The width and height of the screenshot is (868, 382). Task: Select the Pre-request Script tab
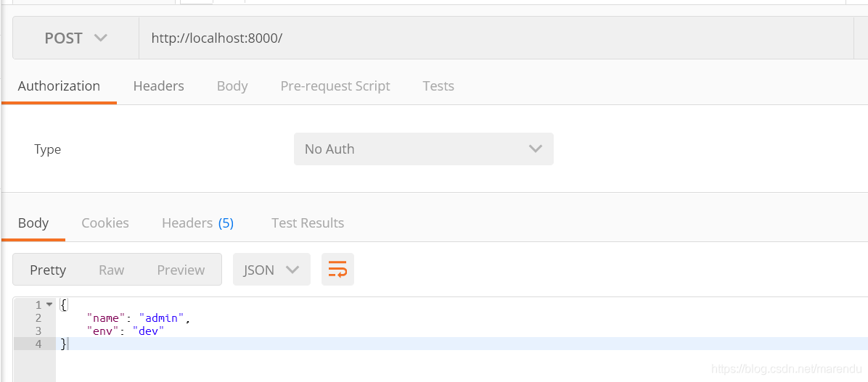pos(335,86)
